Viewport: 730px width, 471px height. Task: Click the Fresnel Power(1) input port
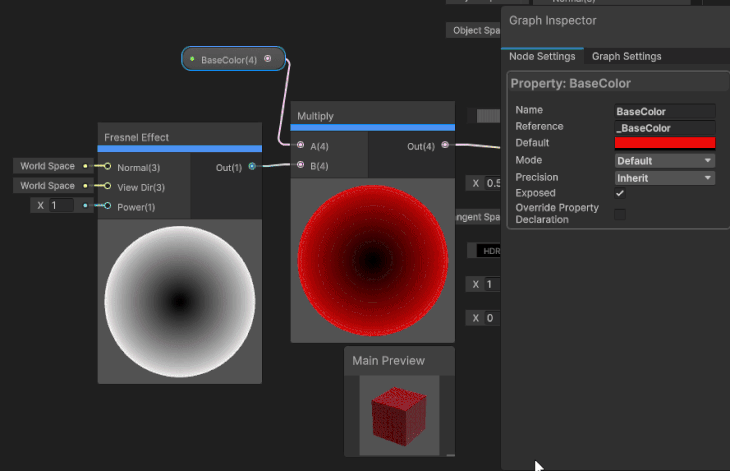[x=108, y=206]
